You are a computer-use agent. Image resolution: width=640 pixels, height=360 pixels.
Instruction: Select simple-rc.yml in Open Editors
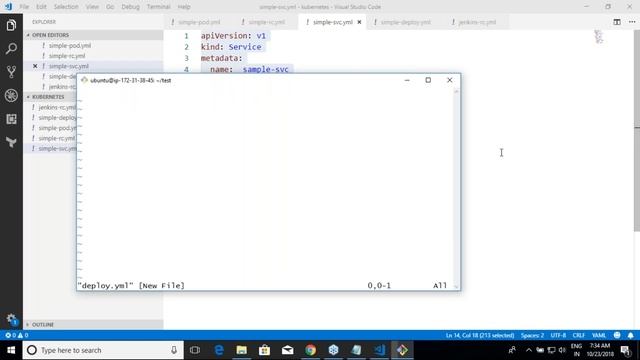pos(67,56)
